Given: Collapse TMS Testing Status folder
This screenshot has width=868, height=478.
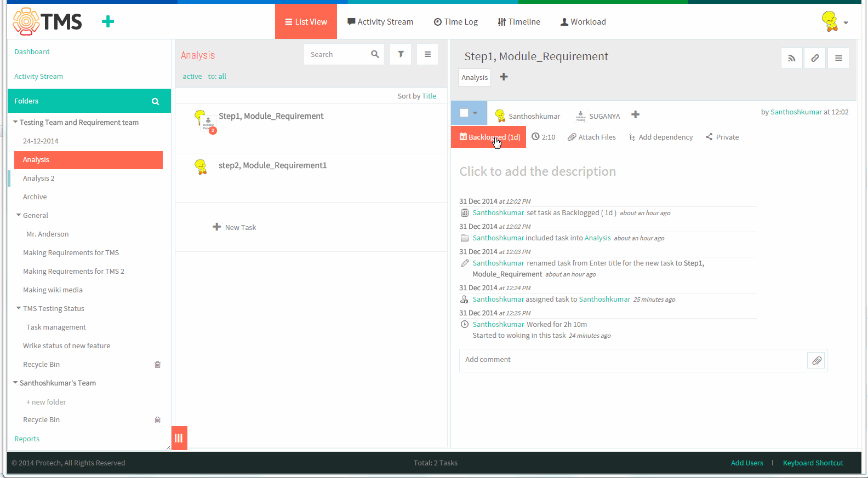Looking at the screenshot, I should pyautogui.click(x=19, y=308).
